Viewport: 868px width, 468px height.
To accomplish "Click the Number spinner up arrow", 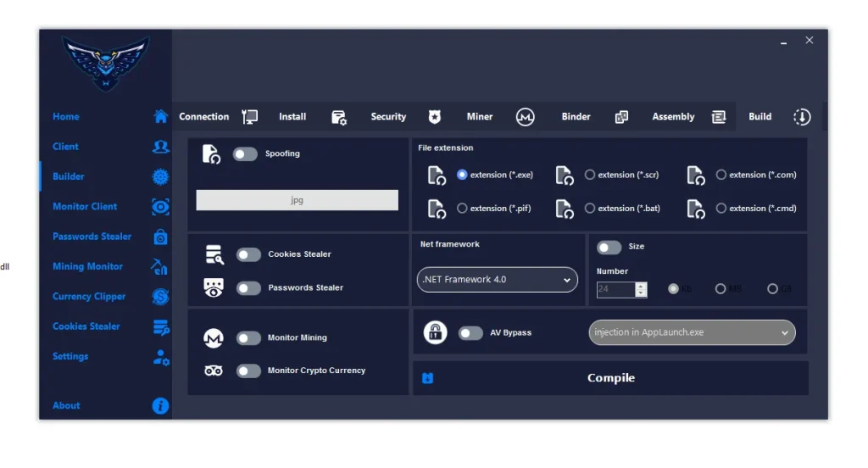I will (641, 286).
